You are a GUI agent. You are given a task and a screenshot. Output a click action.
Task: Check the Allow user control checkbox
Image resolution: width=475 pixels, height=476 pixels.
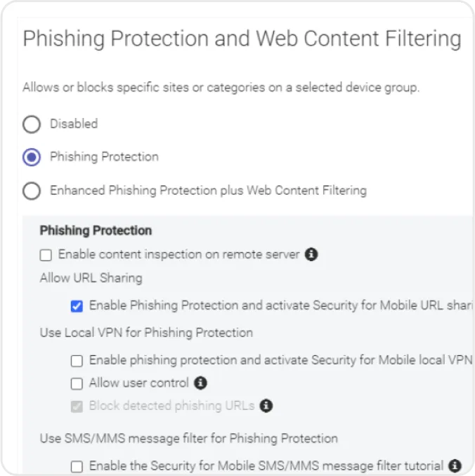tap(77, 384)
